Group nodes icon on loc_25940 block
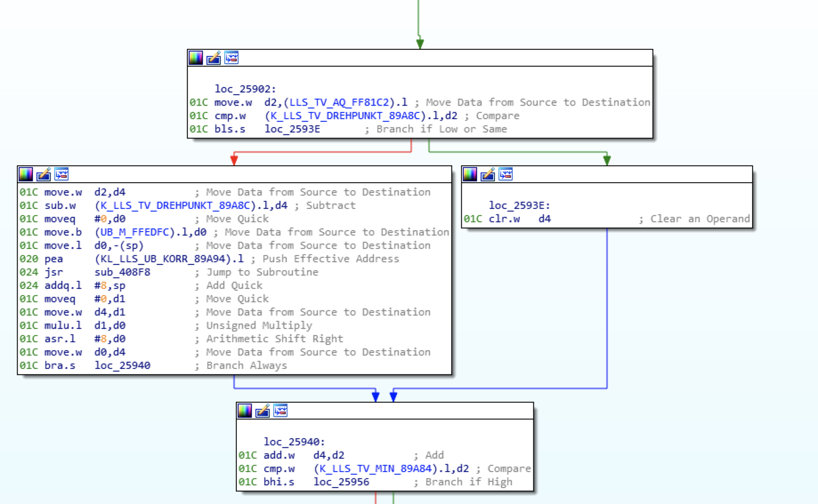Image resolution: width=818 pixels, height=504 pixels. click(281, 411)
